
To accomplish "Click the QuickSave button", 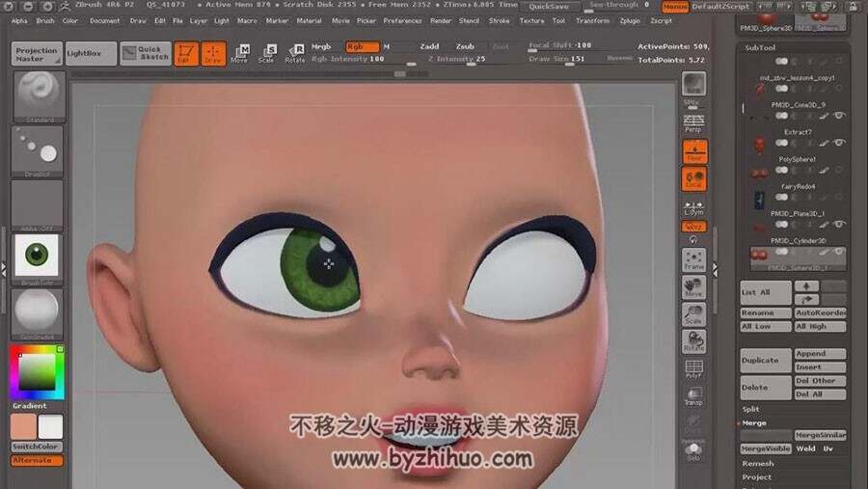I will pos(548,7).
